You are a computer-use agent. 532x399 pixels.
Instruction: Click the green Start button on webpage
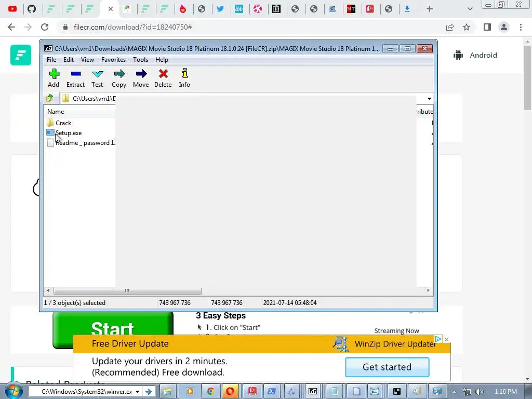click(x=113, y=327)
